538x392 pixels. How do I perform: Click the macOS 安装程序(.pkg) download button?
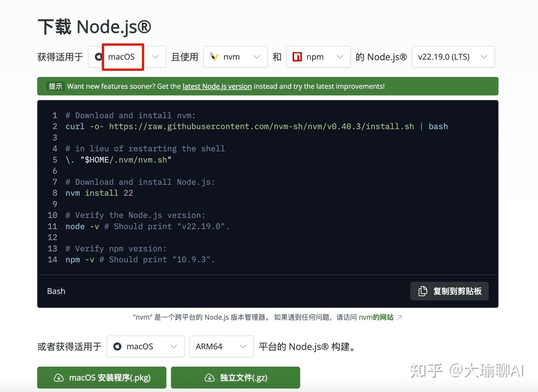101,377
